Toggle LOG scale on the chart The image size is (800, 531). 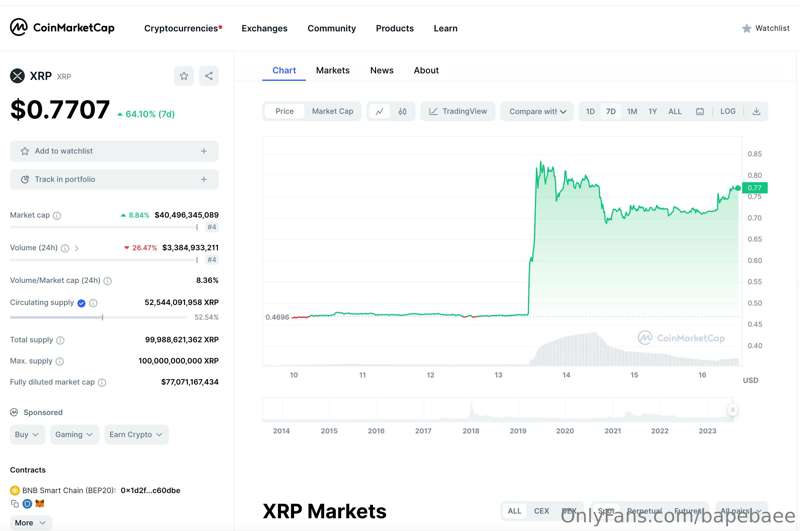pos(728,111)
